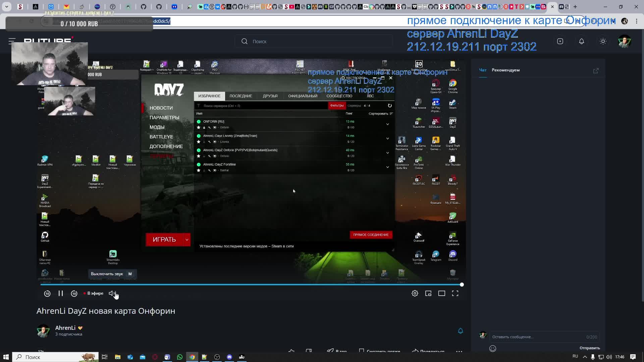Click Google Chrome desktop icon in stream
Screen dimensions: 644x362
coord(452,86)
